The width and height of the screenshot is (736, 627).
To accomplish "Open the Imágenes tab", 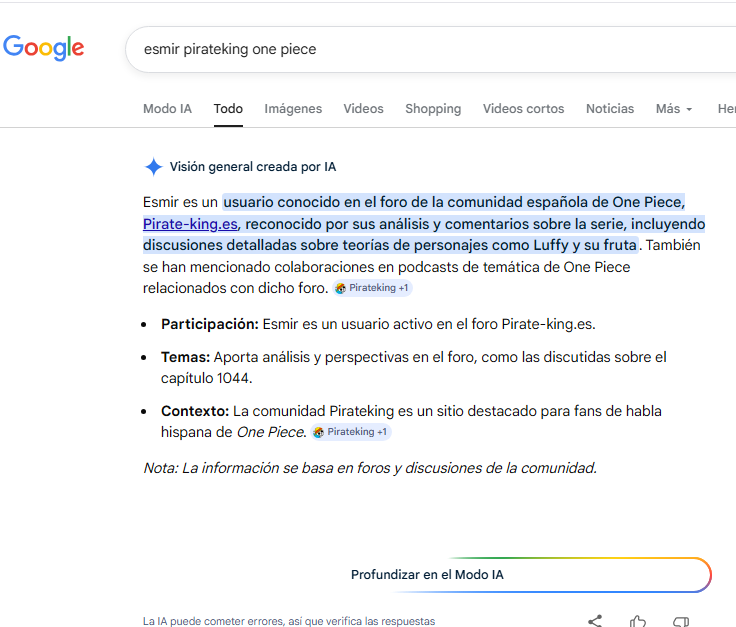I will [293, 109].
